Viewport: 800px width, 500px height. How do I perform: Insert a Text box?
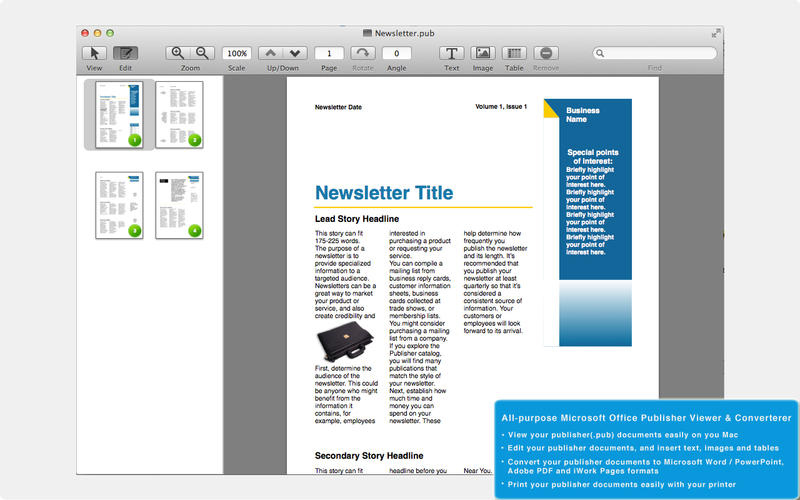click(x=452, y=53)
